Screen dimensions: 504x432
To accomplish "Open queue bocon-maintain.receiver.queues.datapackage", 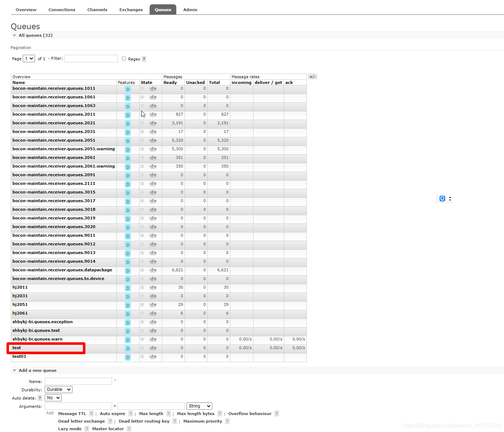I will pyautogui.click(x=62, y=270).
